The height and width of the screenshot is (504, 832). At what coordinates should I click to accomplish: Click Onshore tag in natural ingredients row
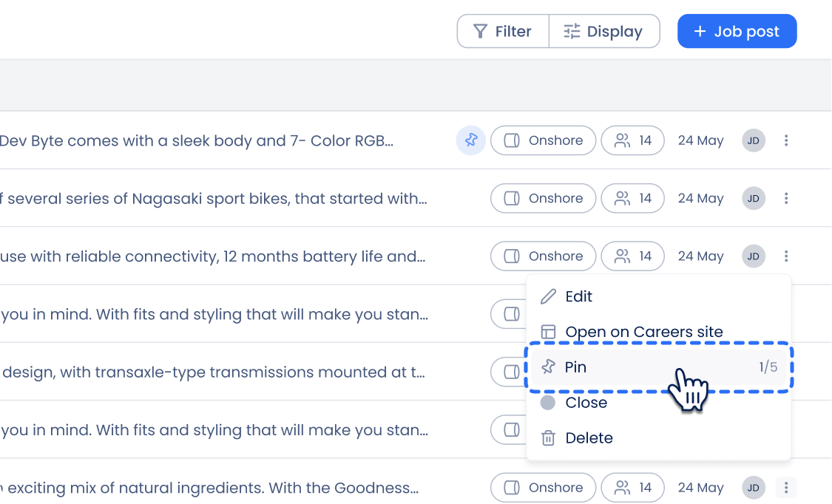pos(543,488)
